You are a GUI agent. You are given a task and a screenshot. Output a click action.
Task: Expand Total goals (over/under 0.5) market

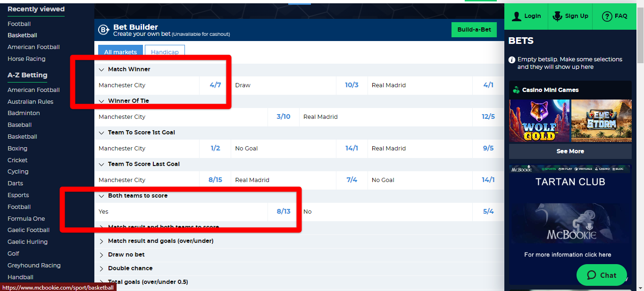click(101, 282)
